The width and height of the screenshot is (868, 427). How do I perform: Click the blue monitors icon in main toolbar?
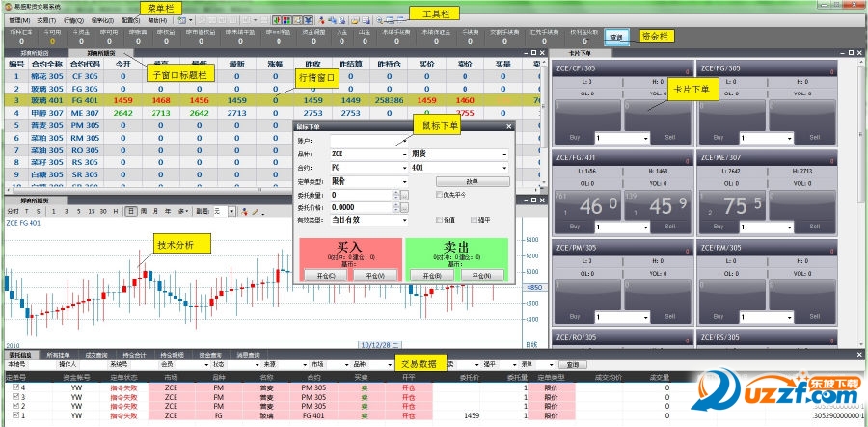(332, 20)
